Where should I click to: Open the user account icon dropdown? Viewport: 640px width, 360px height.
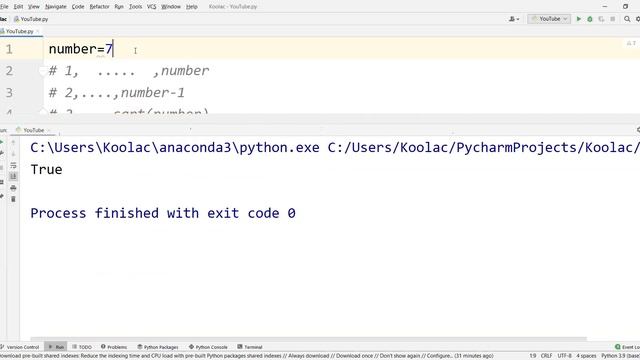click(514, 19)
